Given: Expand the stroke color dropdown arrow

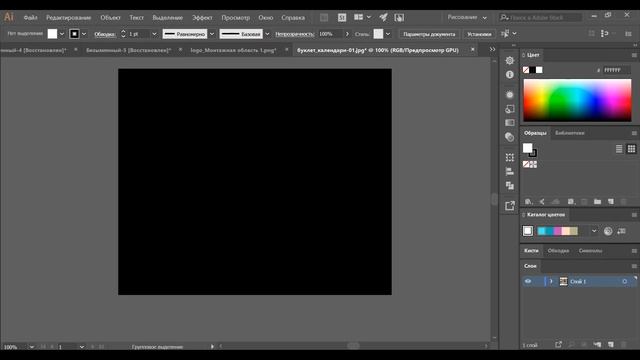Looking at the screenshot, I should (x=84, y=34).
